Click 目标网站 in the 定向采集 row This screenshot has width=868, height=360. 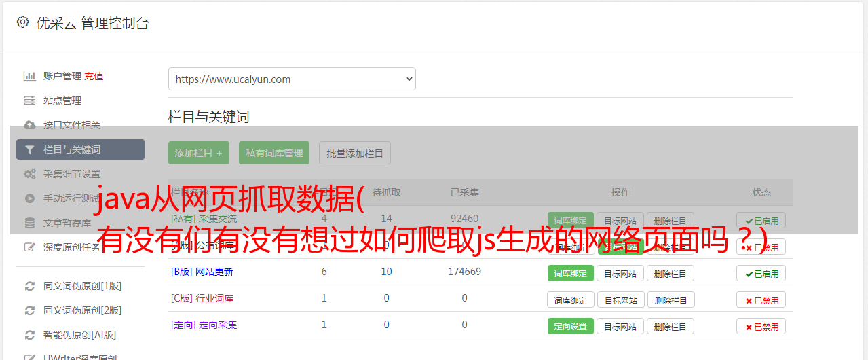pyautogui.click(x=620, y=326)
